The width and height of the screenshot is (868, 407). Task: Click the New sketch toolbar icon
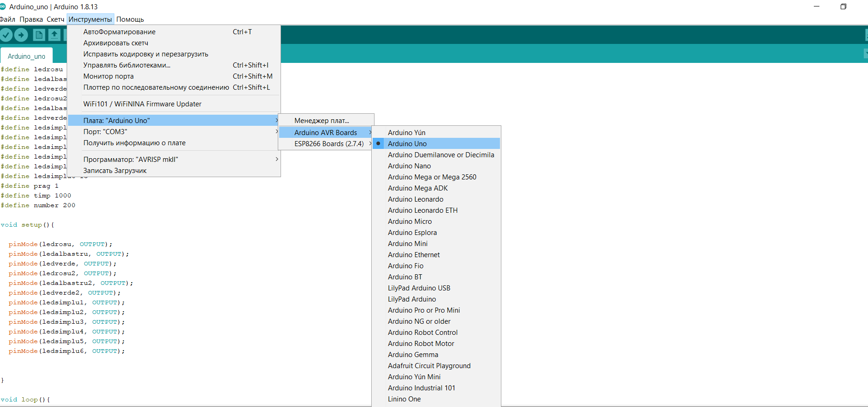(x=39, y=35)
